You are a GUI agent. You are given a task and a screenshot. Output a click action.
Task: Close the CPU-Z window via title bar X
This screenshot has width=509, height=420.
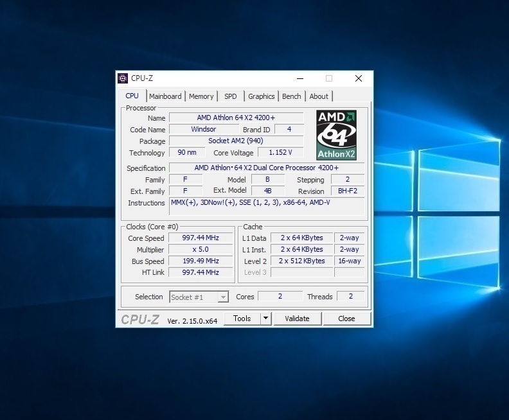pos(358,78)
